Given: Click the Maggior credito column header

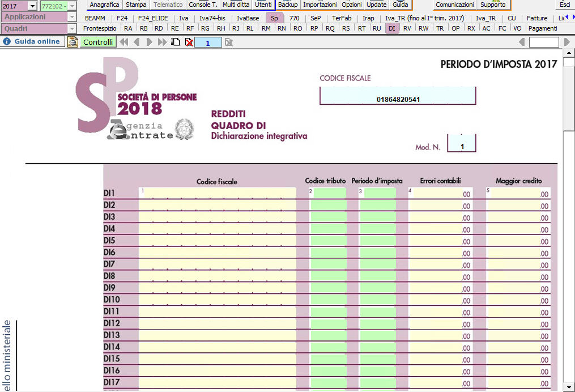Looking at the screenshot, I should pos(518,181).
